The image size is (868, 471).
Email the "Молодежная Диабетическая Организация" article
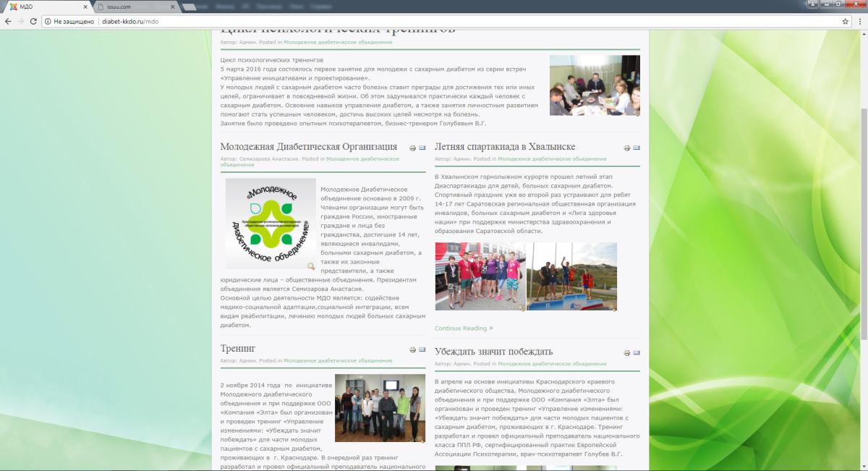pyautogui.click(x=422, y=148)
